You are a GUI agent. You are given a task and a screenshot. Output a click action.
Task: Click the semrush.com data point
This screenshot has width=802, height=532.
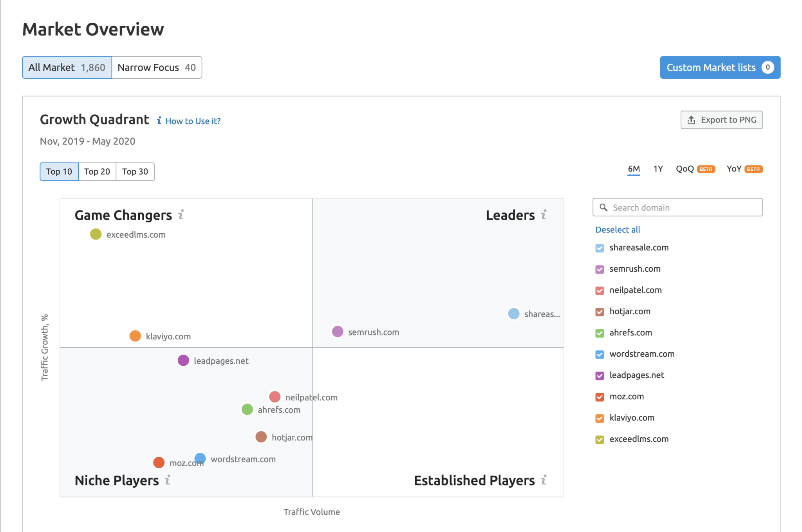tap(338, 332)
